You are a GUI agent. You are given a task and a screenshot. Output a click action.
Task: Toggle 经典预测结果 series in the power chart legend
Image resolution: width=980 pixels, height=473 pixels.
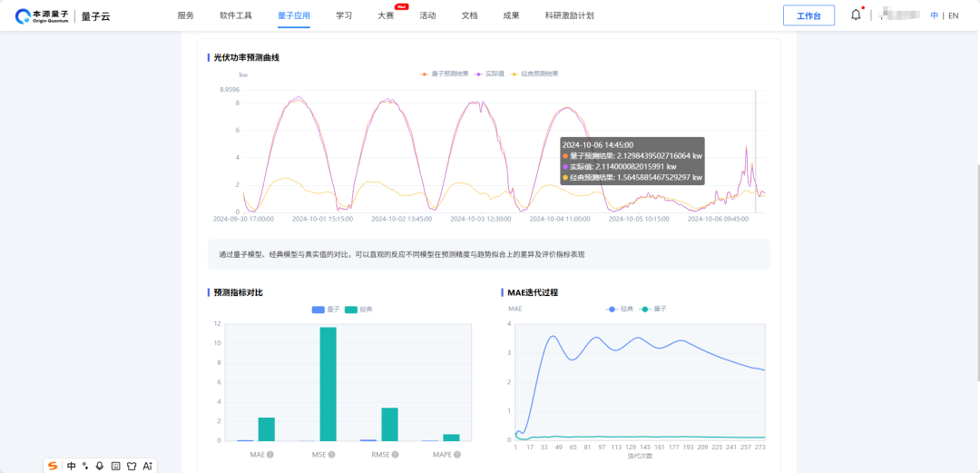[x=535, y=74]
